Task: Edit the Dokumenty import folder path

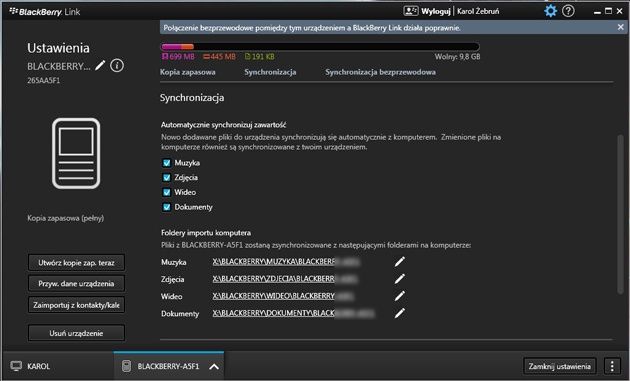Action: click(x=399, y=313)
